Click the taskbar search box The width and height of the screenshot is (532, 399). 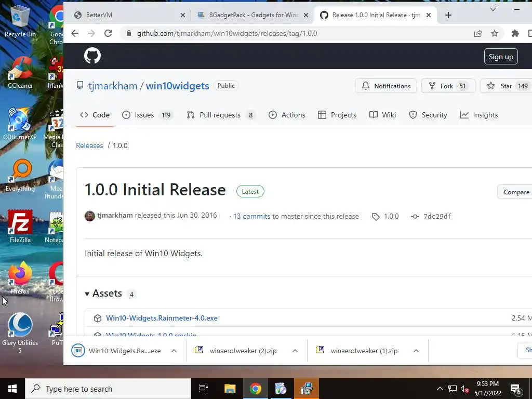(108, 389)
